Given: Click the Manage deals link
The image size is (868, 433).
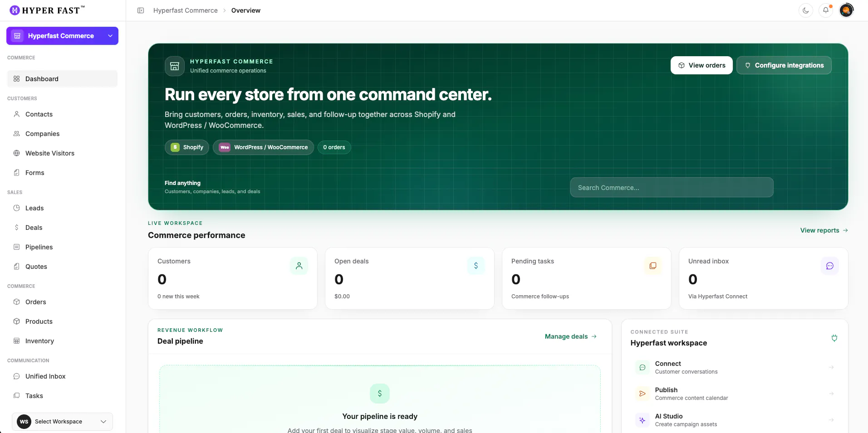Looking at the screenshot, I should pyautogui.click(x=571, y=336).
